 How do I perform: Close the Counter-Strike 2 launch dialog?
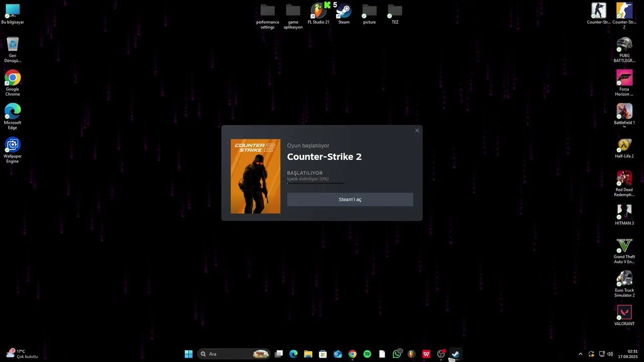coord(417,131)
